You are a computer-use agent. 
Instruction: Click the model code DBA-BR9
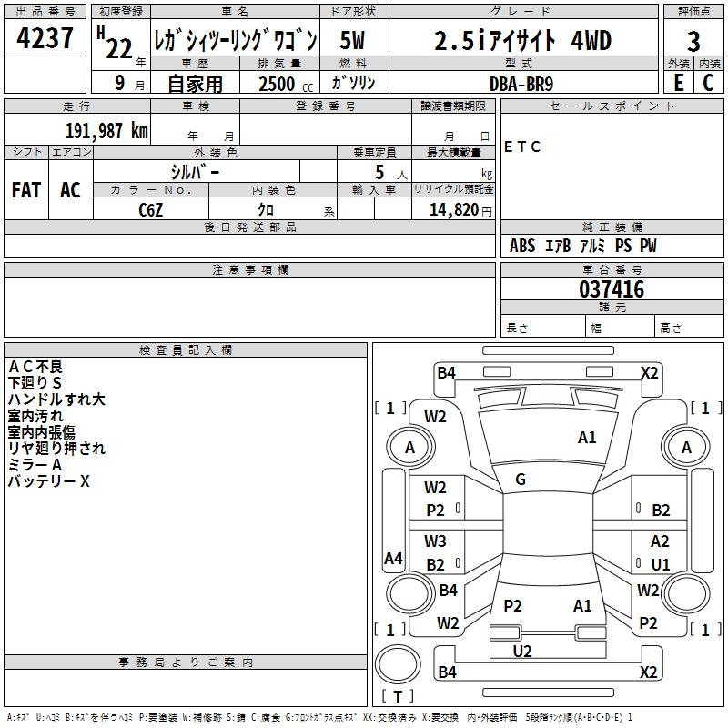point(521,84)
